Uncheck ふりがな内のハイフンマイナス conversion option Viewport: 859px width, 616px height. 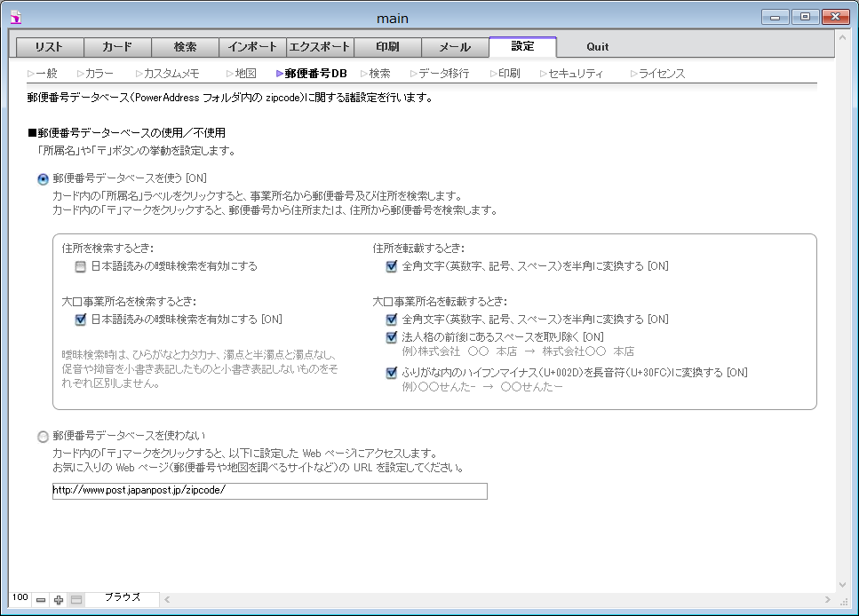coord(392,373)
